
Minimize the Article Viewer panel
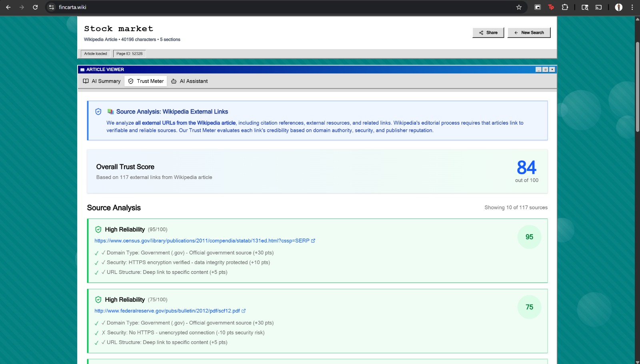(x=538, y=70)
